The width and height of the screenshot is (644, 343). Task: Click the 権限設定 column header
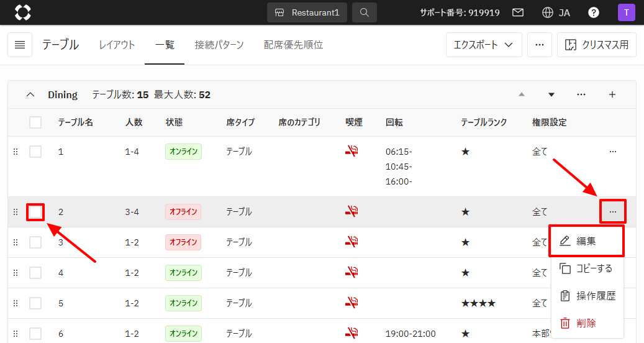coord(550,122)
